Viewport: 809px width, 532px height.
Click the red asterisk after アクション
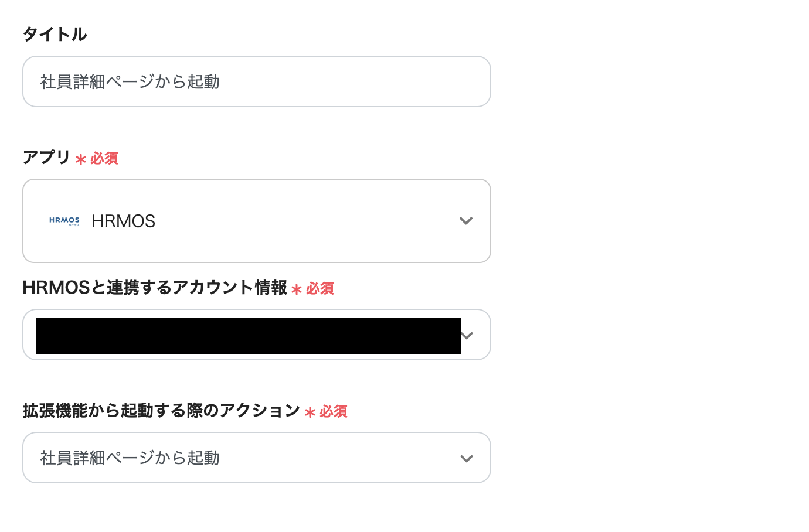click(310, 412)
